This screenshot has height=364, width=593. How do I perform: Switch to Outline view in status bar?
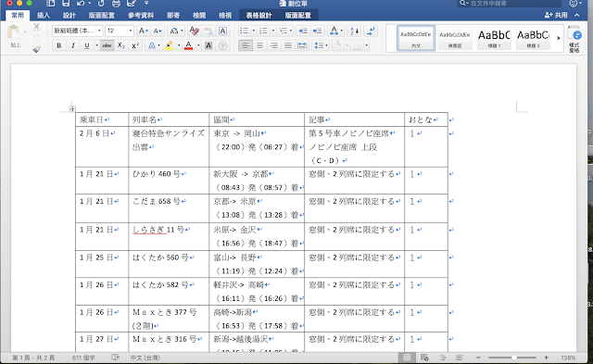coord(442,358)
